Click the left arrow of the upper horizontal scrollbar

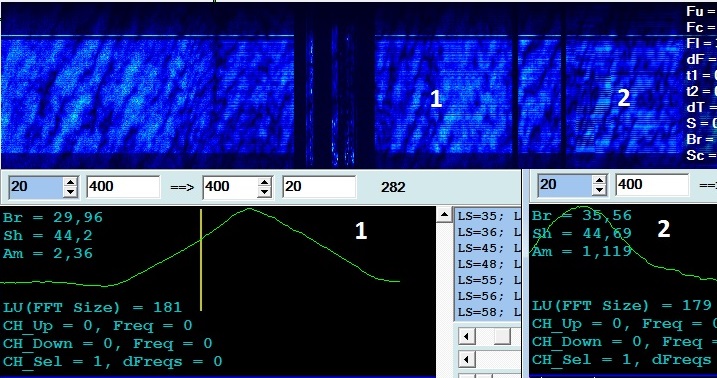[x=466, y=337]
